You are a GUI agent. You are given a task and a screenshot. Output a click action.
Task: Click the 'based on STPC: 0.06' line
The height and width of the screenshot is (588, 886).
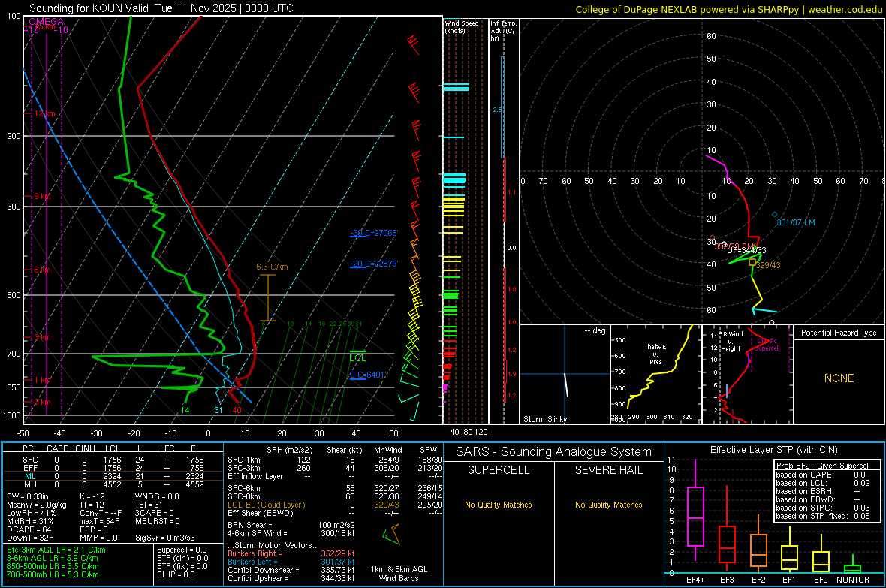823,508
